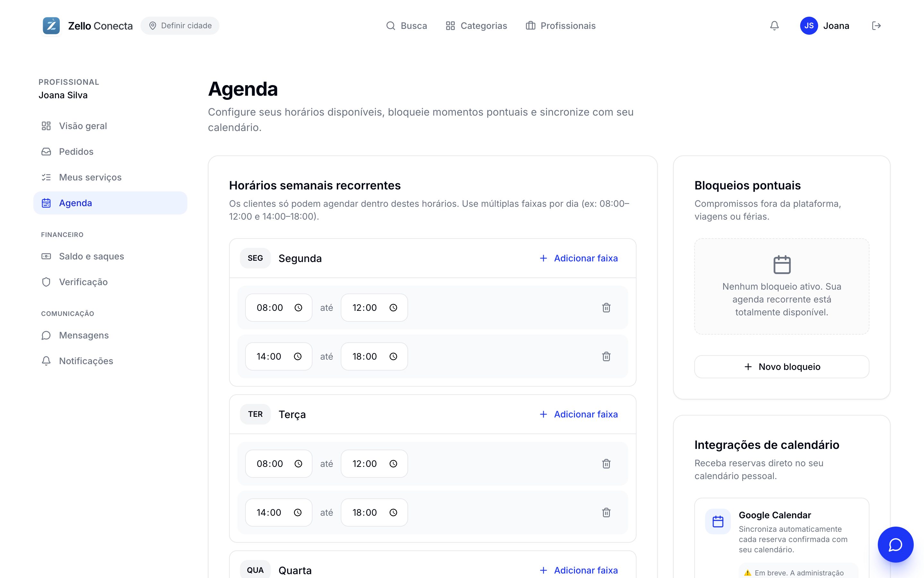Click the TER day badge
Screen dimensions: 924x578
(255, 414)
